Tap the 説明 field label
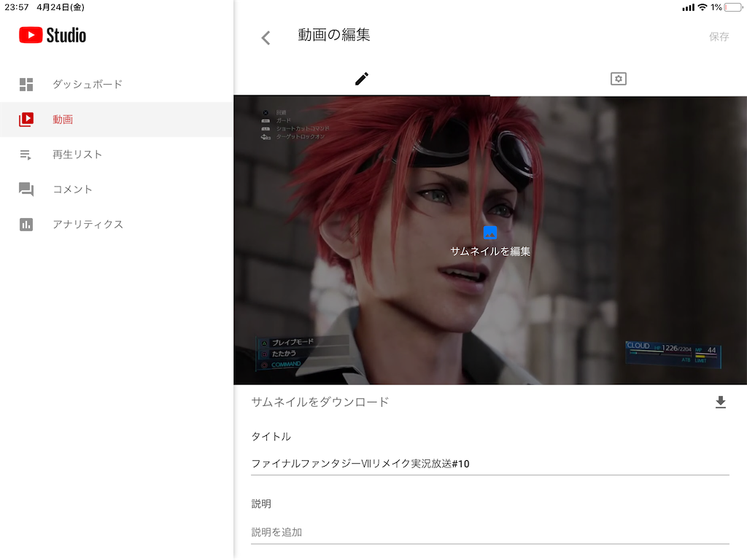The width and height of the screenshot is (747, 560). tap(261, 504)
